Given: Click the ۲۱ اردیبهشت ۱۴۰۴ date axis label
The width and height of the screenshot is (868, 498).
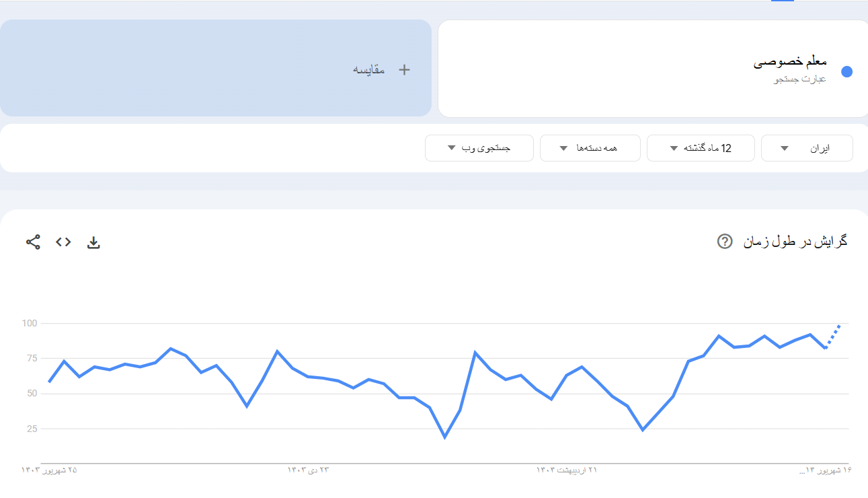Looking at the screenshot, I should tap(566, 470).
